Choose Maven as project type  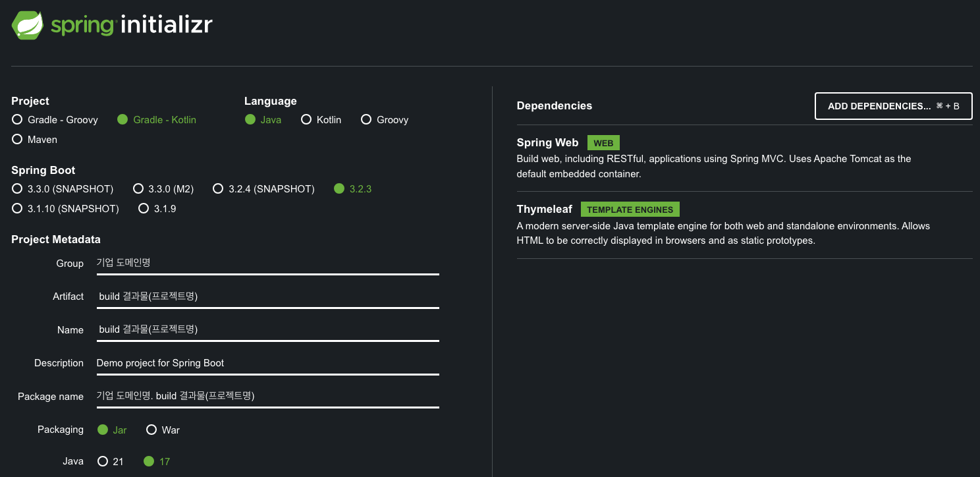35,140
